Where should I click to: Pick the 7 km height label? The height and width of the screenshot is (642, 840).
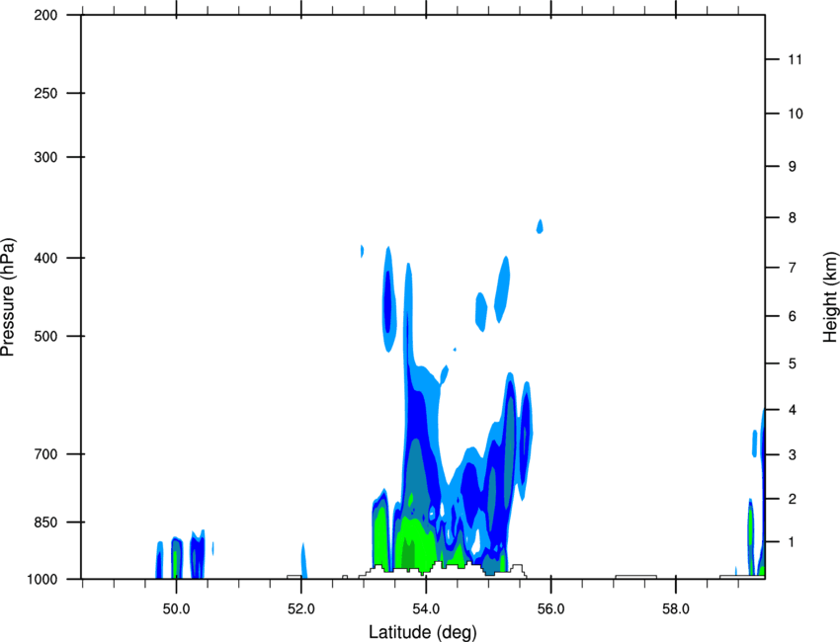click(793, 268)
